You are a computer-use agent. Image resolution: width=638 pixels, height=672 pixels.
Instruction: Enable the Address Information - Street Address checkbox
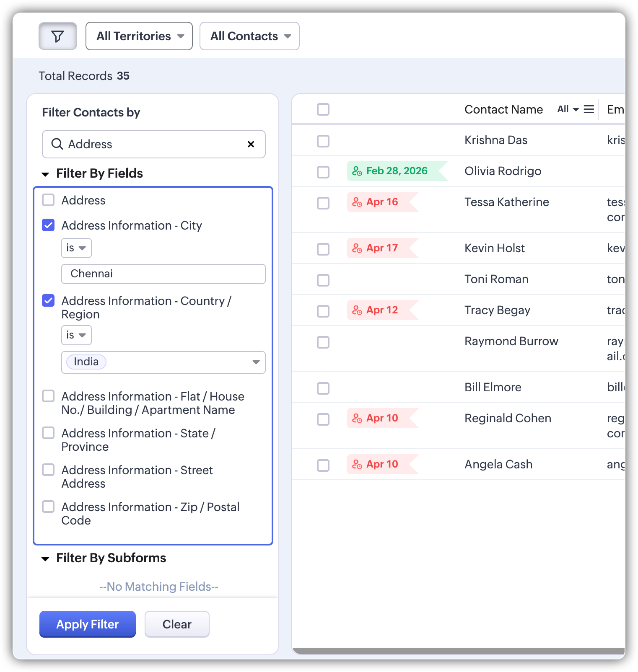pyautogui.click(x=49, y=470)
